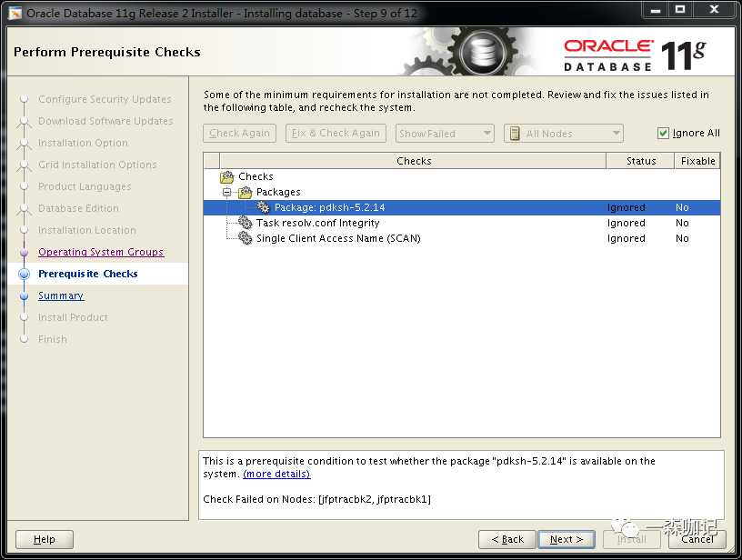Close the installer window

coord(714,9)
